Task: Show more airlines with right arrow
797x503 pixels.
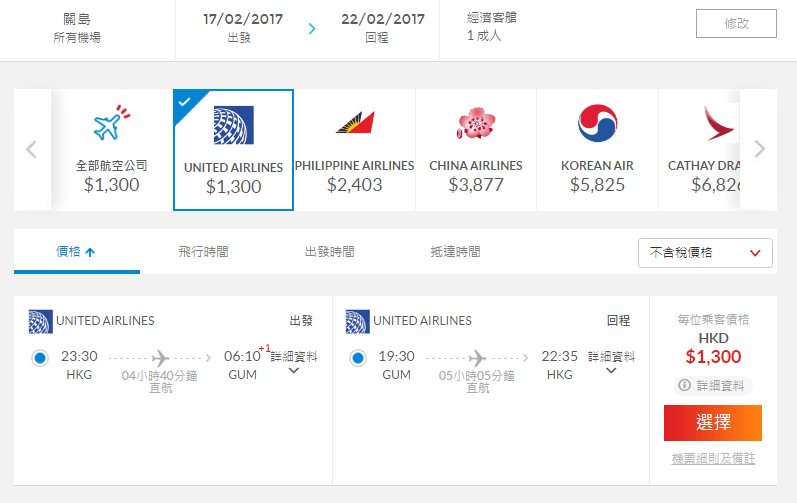Action: pyautogui.click(x=759, y=149)
